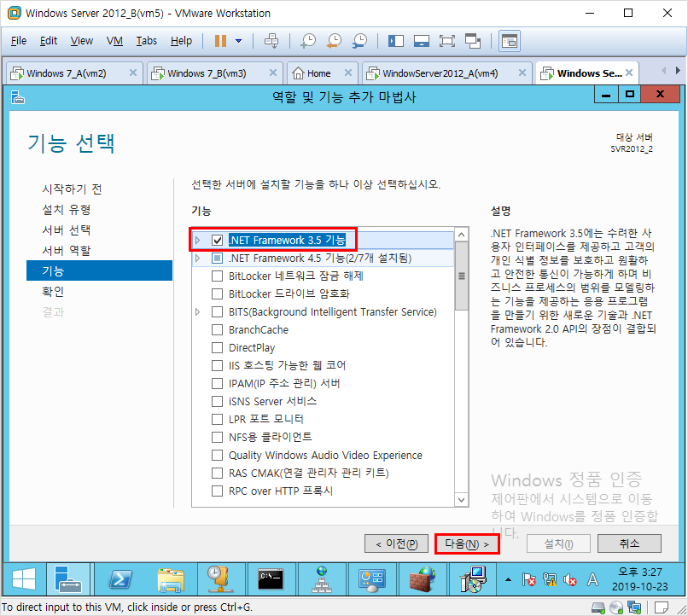Uncheck the .NET Framework 3.5 기능 checkbox
This screenshot has height=616, width=688.
(x=217, y=241)
